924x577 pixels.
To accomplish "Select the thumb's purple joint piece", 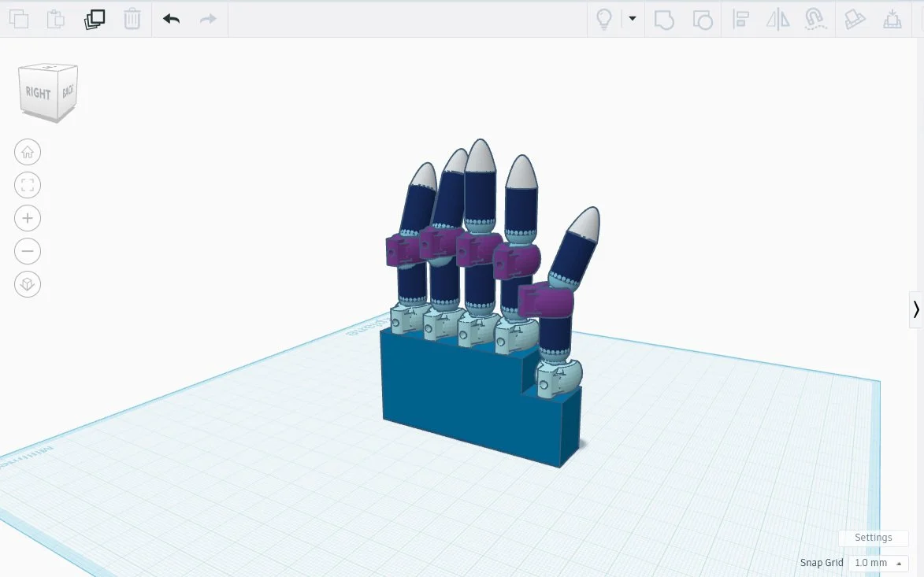I will [546, 299].
